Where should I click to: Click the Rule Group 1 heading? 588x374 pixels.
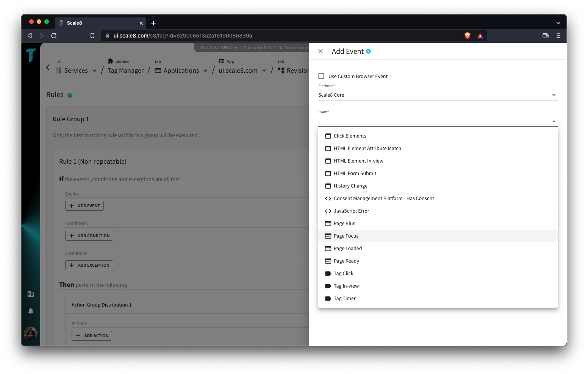(x=71, y=119)
